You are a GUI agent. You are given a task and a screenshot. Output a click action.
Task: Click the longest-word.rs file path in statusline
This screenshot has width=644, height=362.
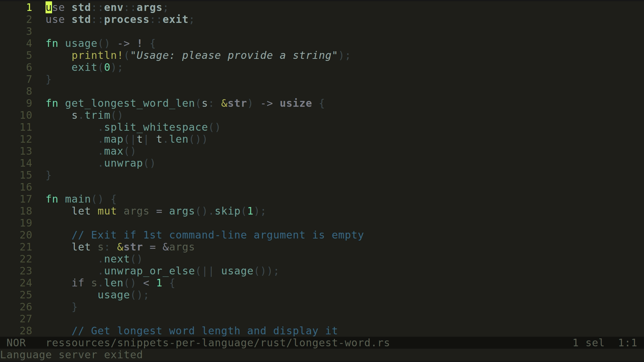(218, 343)
